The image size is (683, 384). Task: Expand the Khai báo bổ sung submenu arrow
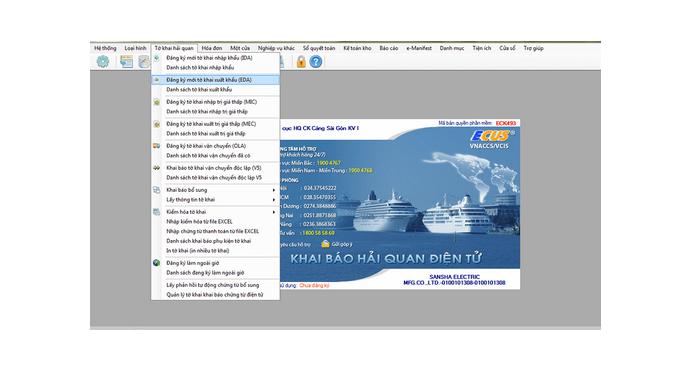[x=274, y=190]
